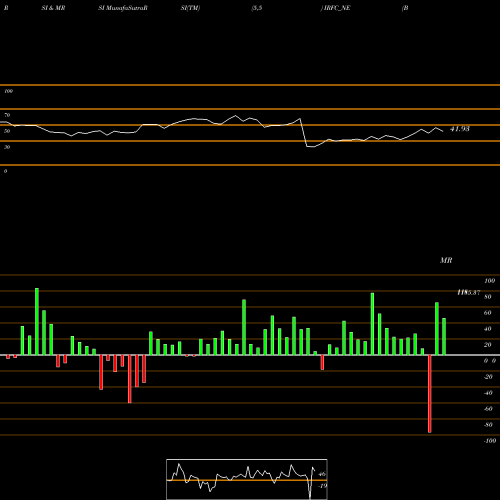
Task: Click the 'MR' panel title
Action: 446,260
